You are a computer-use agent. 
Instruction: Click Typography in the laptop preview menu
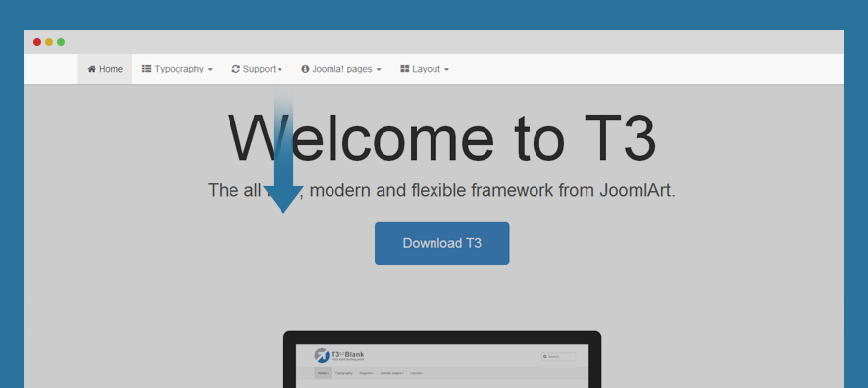(344, 373)
